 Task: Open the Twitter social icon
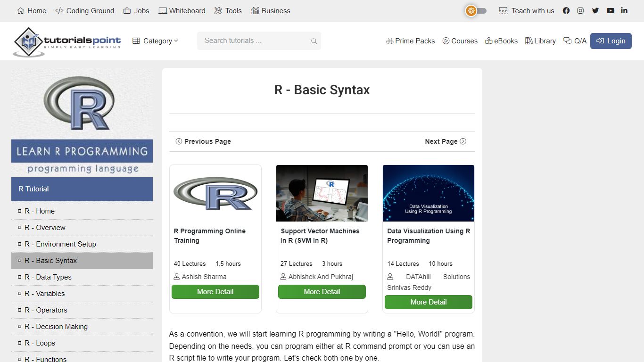(595, 10)
